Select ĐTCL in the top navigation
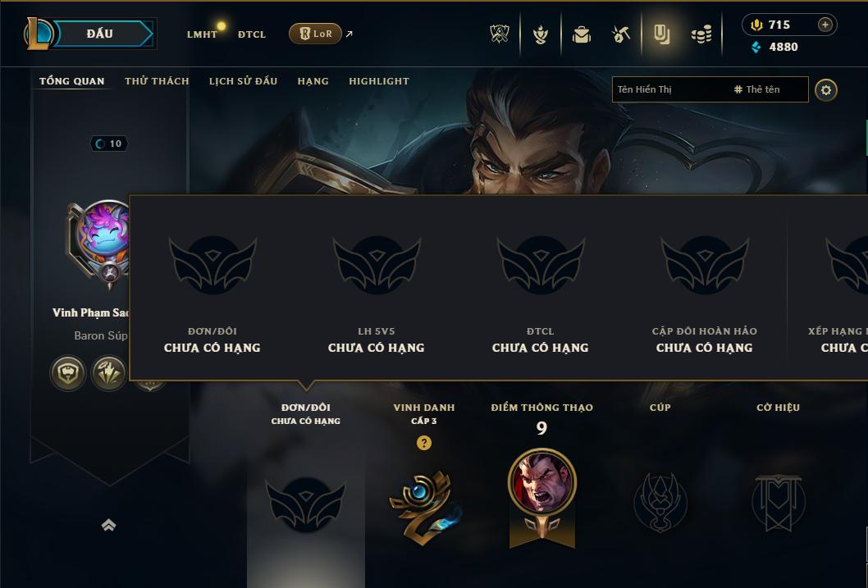 coord(252,34)
